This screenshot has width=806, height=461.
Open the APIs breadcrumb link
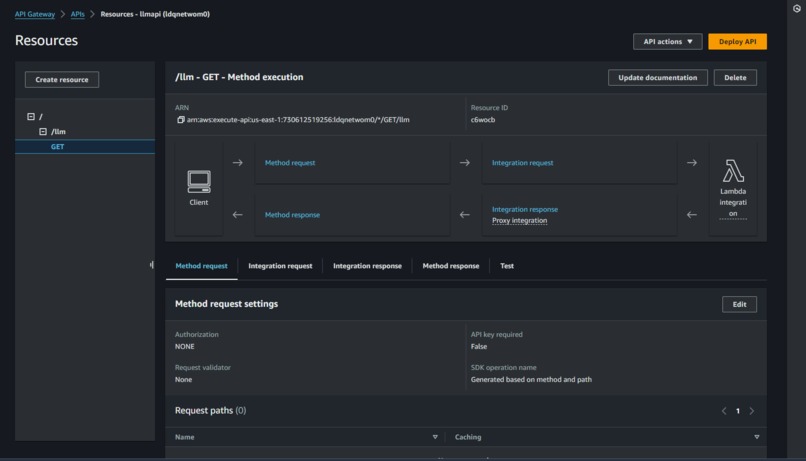[78, 14]
